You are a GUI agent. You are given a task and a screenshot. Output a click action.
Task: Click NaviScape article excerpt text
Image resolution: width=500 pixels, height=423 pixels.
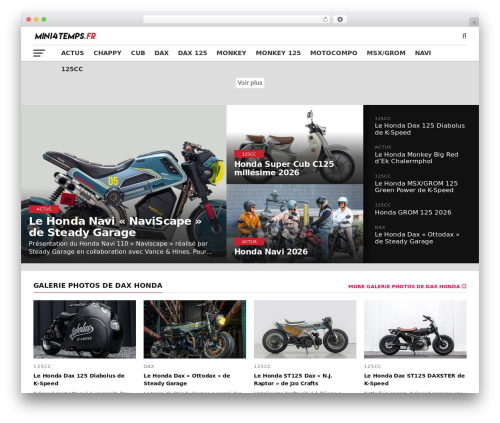click(x=120, y=248)
